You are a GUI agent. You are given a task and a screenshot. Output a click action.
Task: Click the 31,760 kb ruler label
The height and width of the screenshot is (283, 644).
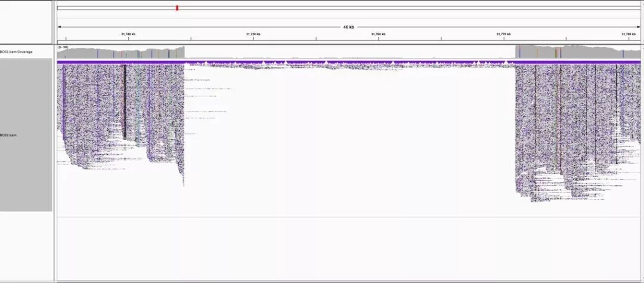point(378,35)
